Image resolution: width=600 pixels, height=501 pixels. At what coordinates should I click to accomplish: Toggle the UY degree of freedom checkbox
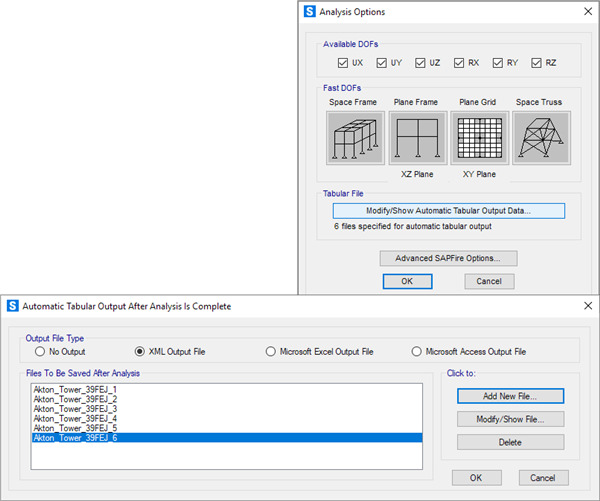382,63
